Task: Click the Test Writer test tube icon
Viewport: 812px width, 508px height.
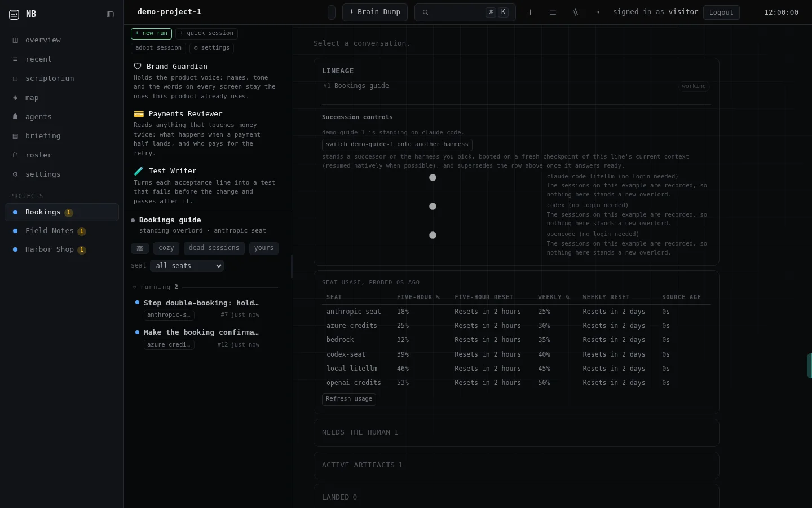Action: pos(139,171)
